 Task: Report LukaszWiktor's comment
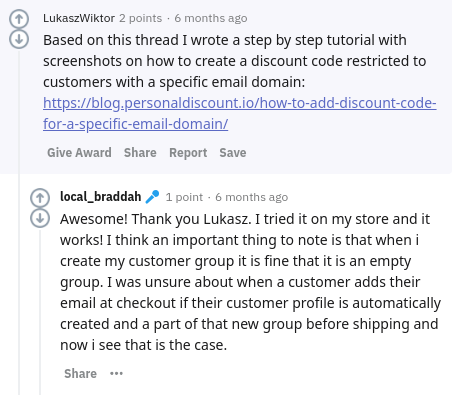tap(188, 153)
